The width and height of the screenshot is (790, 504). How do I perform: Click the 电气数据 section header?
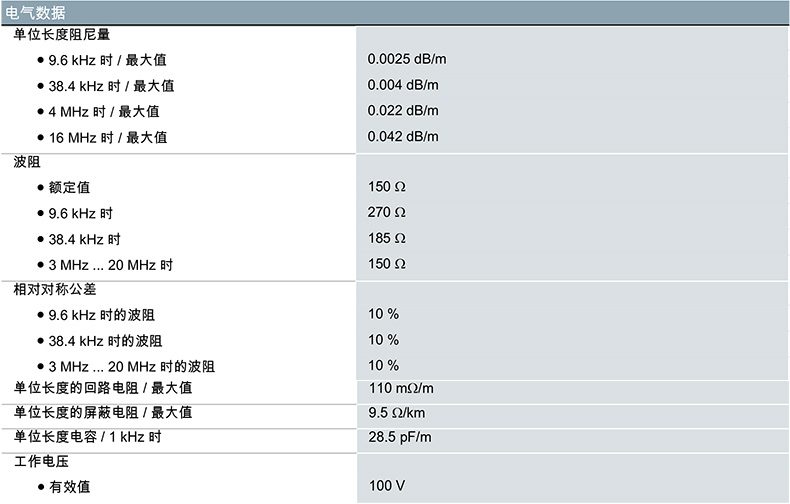pyautogui.click(x=36, y=12)
